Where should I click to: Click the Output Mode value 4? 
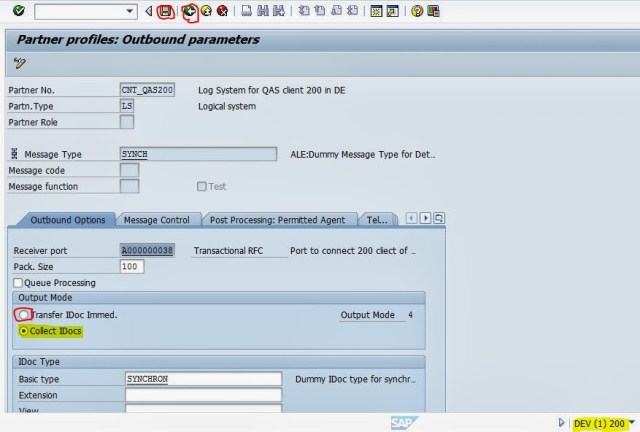(410, 315)
